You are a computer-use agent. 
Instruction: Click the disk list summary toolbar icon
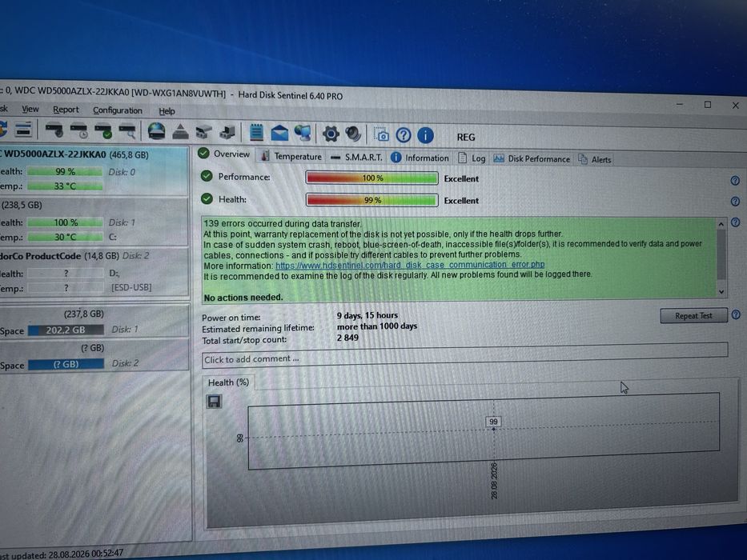23,129
